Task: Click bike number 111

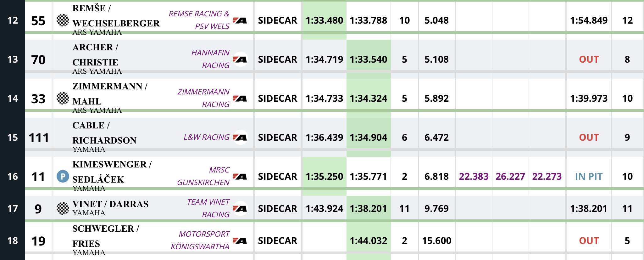Action: point(39,138)
